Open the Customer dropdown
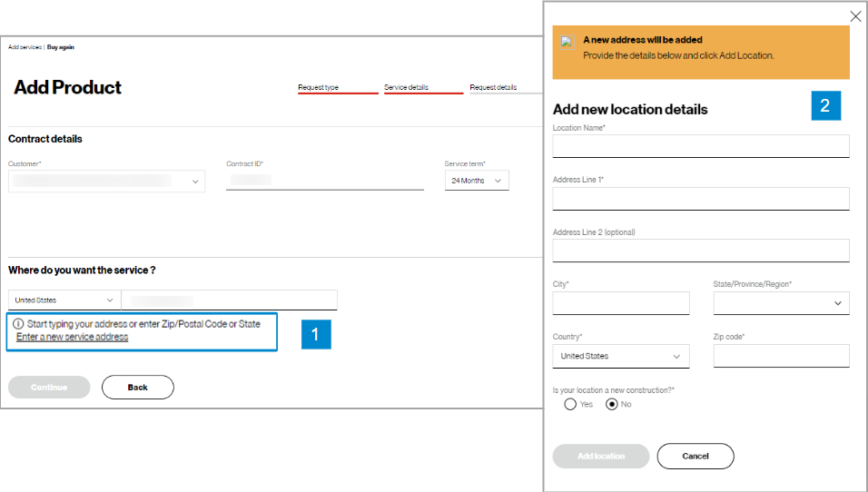The height and width of the screenshot is (492, 868). (x=106, y=182)
